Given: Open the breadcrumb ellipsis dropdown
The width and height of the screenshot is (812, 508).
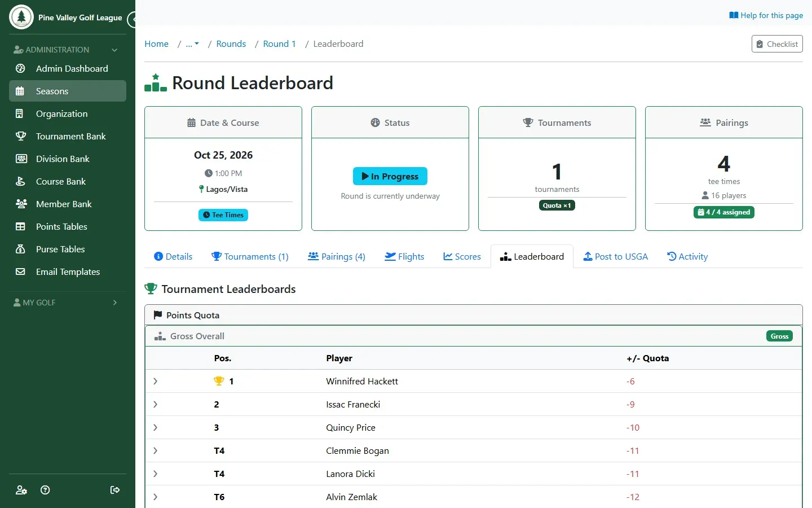Looking at the screenshot, I should click(192, 44).
